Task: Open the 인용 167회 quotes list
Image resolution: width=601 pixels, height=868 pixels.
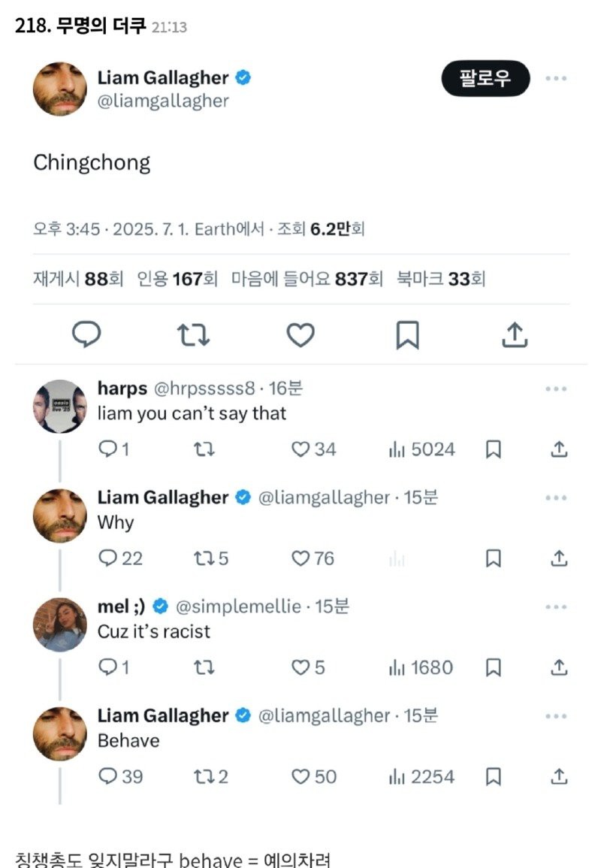Action: click(x=177, y=279)
